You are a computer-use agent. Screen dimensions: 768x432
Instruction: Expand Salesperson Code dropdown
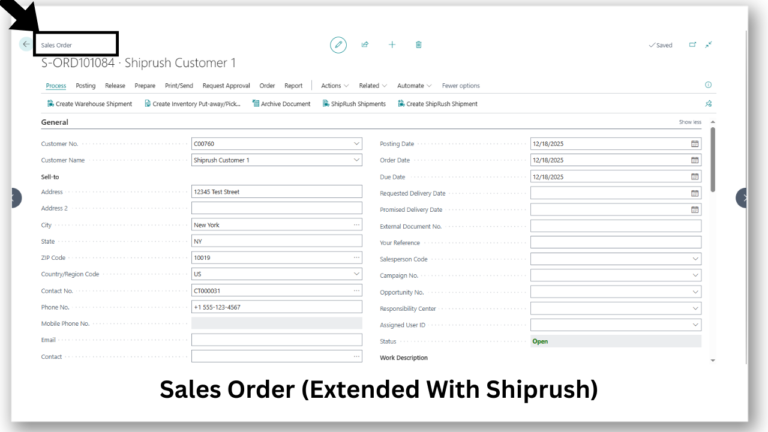[695, 259]
